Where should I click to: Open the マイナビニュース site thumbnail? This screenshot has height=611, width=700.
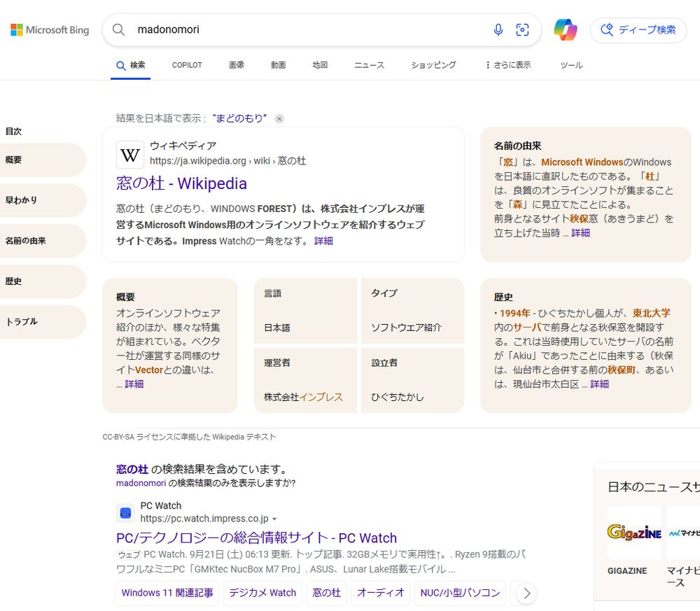pyautogui.click(x=683, y=533)
